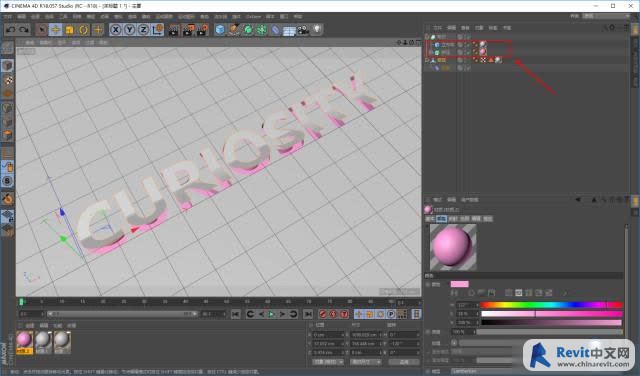640x376 pixels.
Task: Switch the coordinate system icon
Action: pyautogui.click(x=158, y=30)
